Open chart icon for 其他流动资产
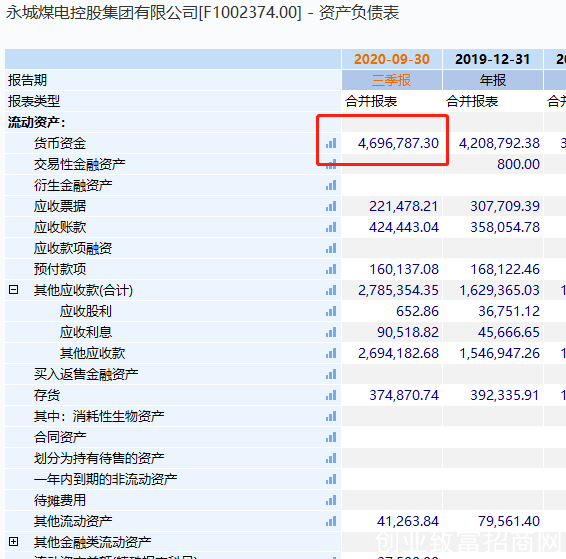This screenshot has width=566, height=559. click(x=331, y=521)
